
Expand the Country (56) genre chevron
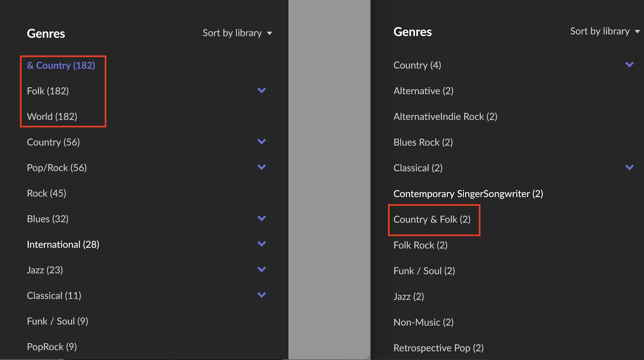pyautogui.click(x=262, y=142)
